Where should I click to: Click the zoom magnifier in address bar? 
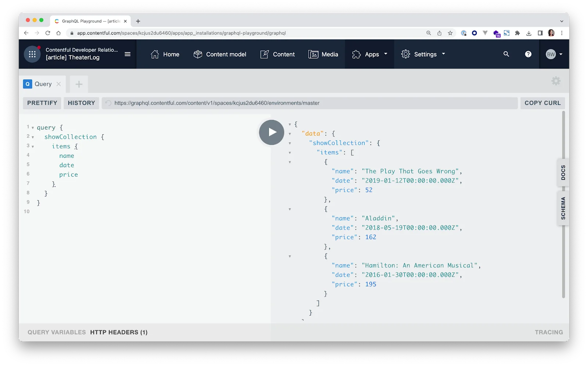pos(429,33)
